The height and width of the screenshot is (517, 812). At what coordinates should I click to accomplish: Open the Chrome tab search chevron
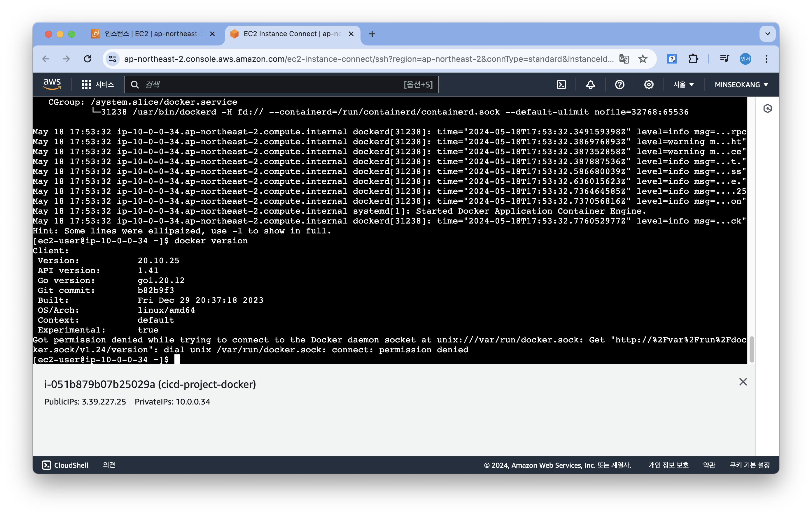coord(767,34)
